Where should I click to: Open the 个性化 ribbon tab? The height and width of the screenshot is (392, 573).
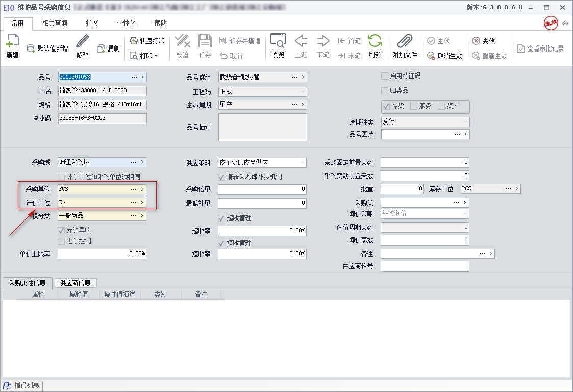tap(126, 23)
